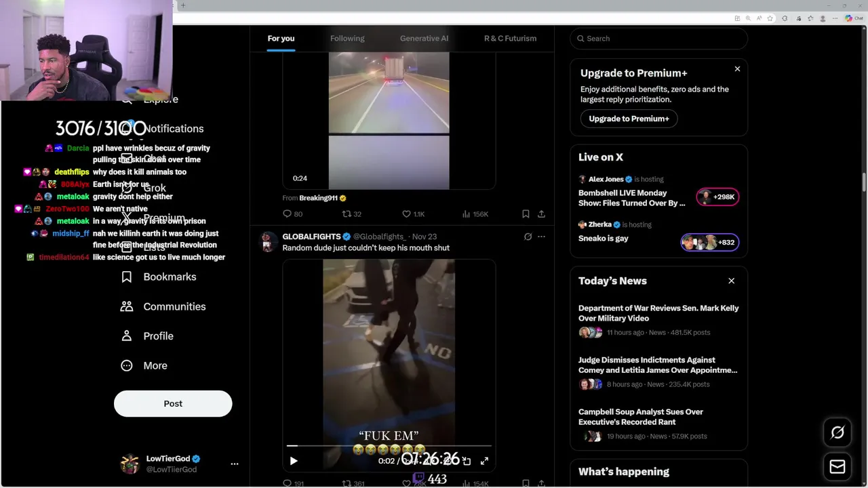Click the page vertical scrollbar

point(864,183)
